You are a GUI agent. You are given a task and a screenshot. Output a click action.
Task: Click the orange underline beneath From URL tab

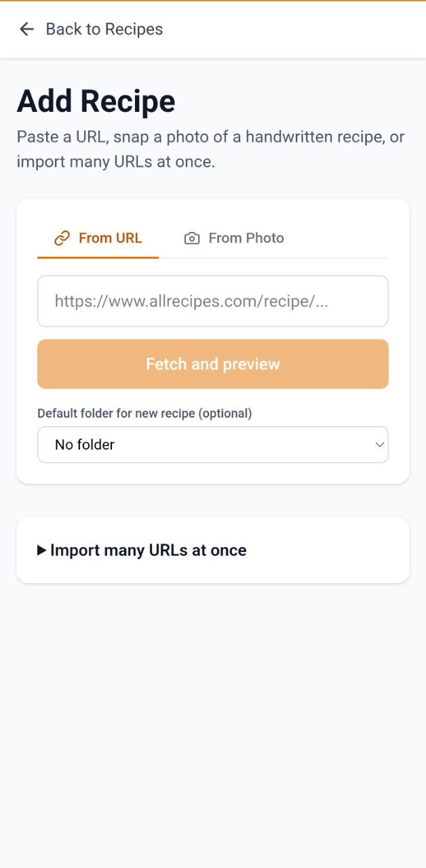coord(98,258)
